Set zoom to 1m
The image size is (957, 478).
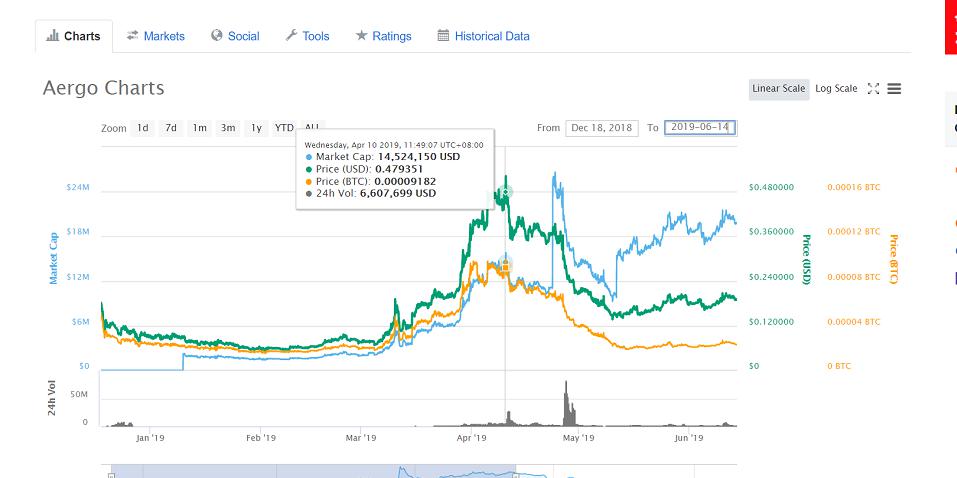(x=199, y=128)
